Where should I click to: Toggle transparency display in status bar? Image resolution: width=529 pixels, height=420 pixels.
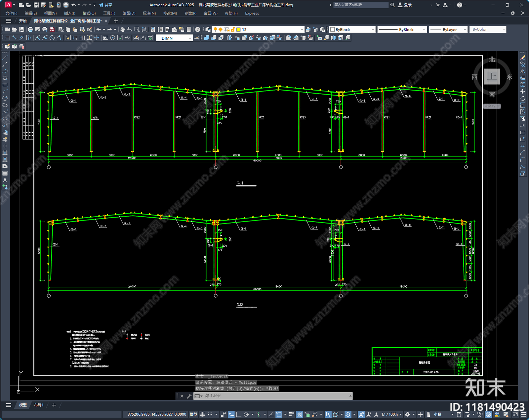click(x=299, y=414)
